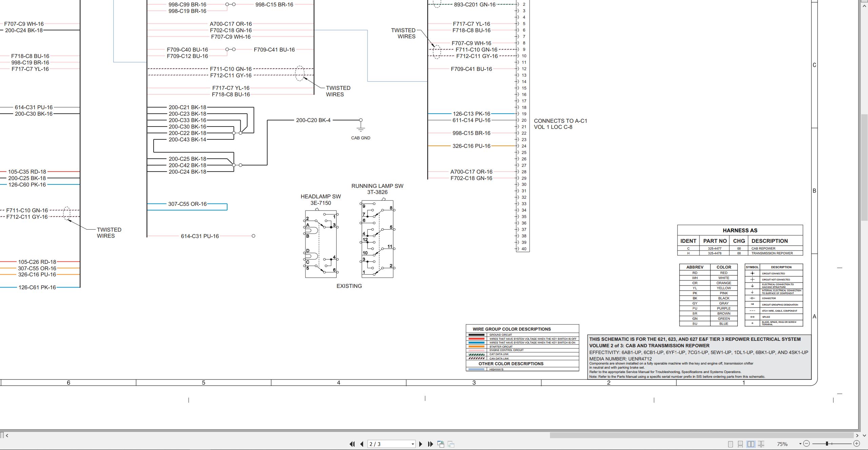868x450 pixels.
Task: Click the RUNNING LAMP SW label
Action: (377, 186)
